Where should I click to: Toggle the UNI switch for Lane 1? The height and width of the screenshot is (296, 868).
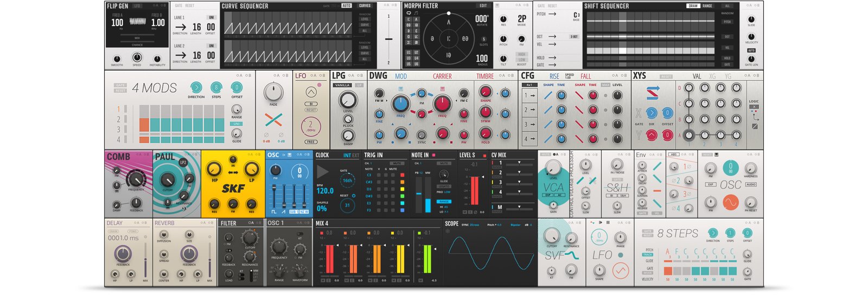click(x=210, y=17)
